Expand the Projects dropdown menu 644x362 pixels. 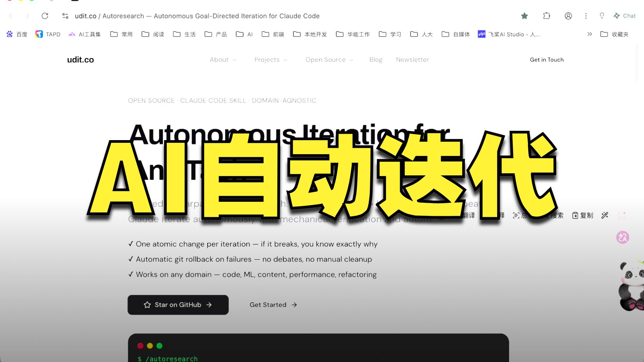tap(271, 60)
